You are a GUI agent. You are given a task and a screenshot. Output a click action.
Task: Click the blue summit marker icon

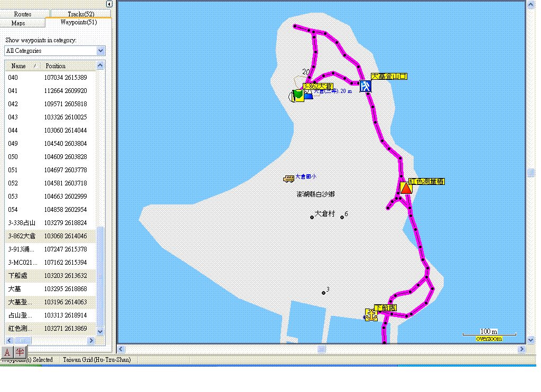coord(308,95)
